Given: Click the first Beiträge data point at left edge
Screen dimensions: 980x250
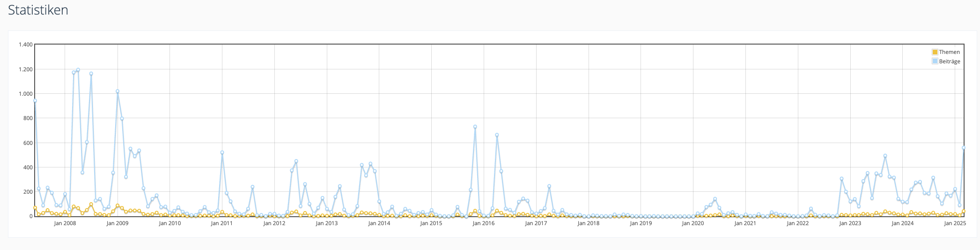Looking at the screenshot, I should (35, 101).
